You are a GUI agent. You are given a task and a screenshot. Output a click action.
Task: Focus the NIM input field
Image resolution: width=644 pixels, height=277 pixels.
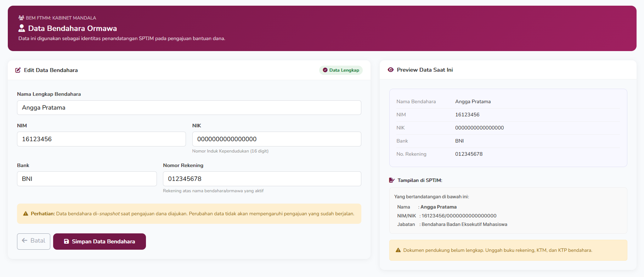(101, 139)
